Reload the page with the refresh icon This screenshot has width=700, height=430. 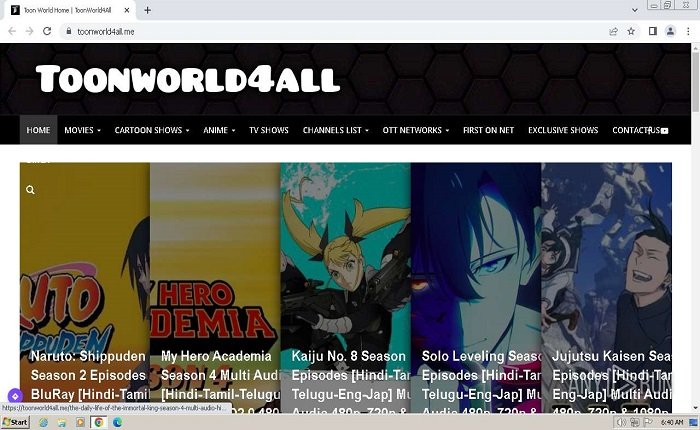click(47, 31)
